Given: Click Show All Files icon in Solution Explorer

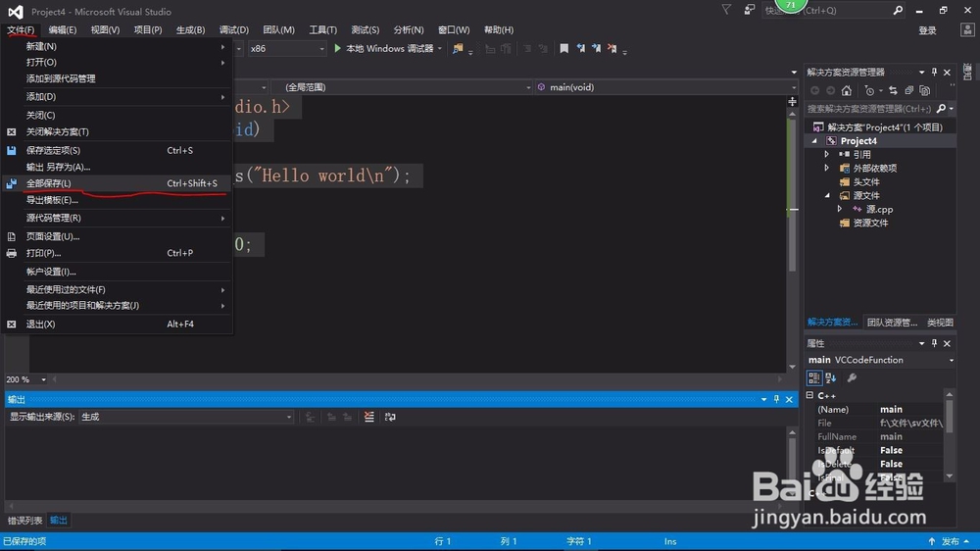Looking at the screenshot, I should tap(925, 90).
